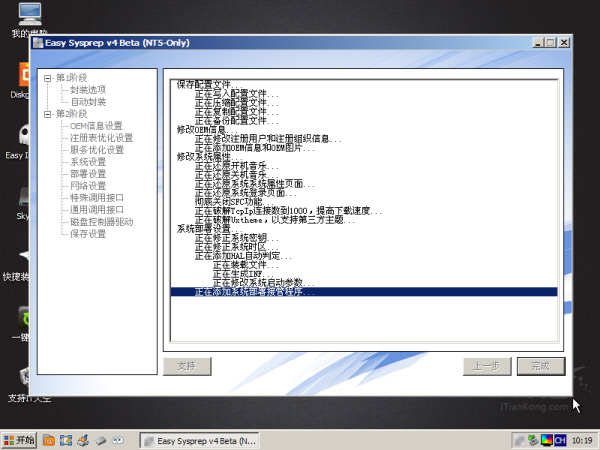600x450 pixels.
Task: Click the colorful display tray icon
Action: click(x=546, y=440)
